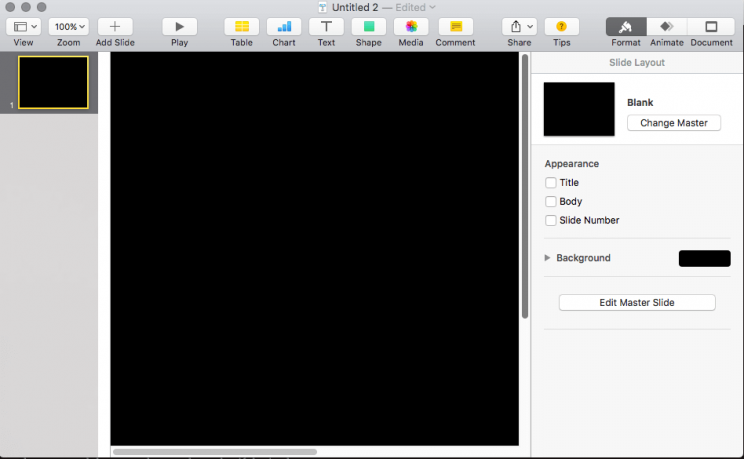Screen dimensions: 744x459
Task: Click the black Background color swatch
Action: pyautogui.click(x=704, y=258)
